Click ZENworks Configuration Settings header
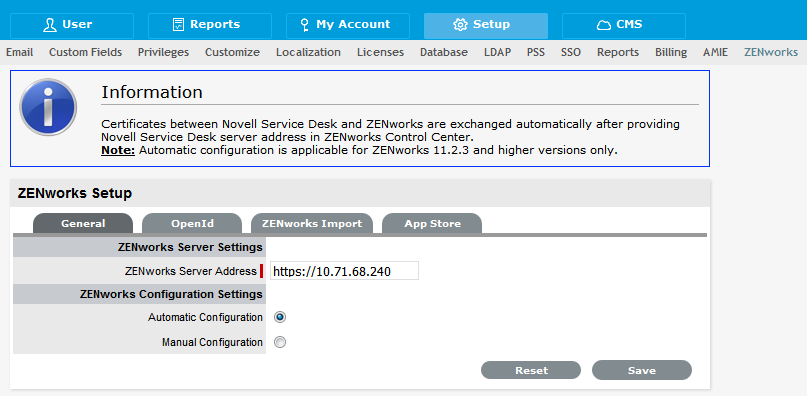This screenshot has height=396, width=807. (x=171, y=294)
